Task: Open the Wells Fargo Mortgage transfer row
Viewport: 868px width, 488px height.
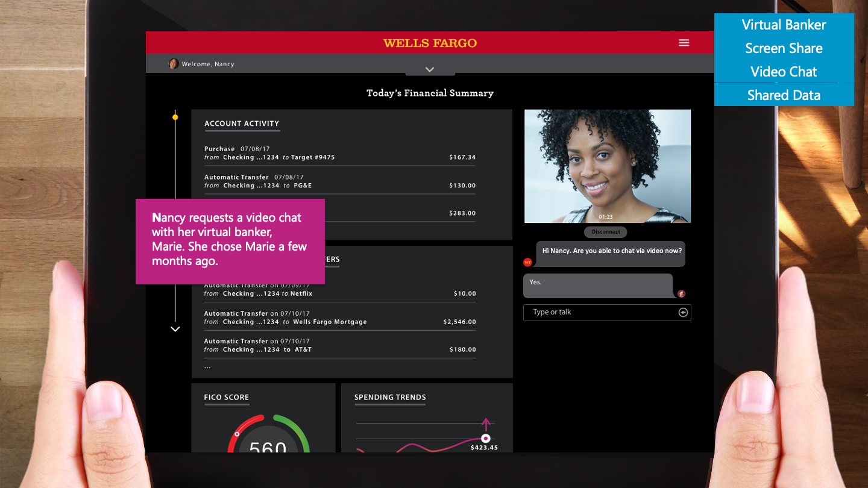Action: tap(340, 318)
